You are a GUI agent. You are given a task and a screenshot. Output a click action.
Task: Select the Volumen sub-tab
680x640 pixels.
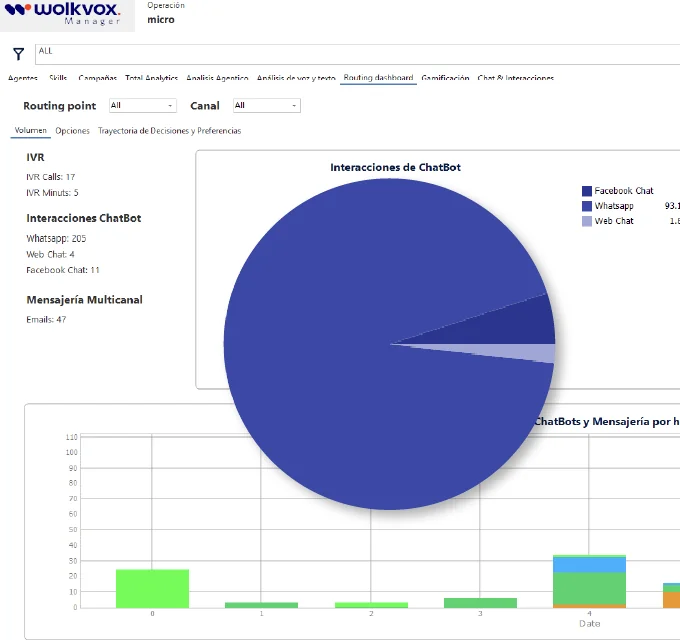click(30, 131)
